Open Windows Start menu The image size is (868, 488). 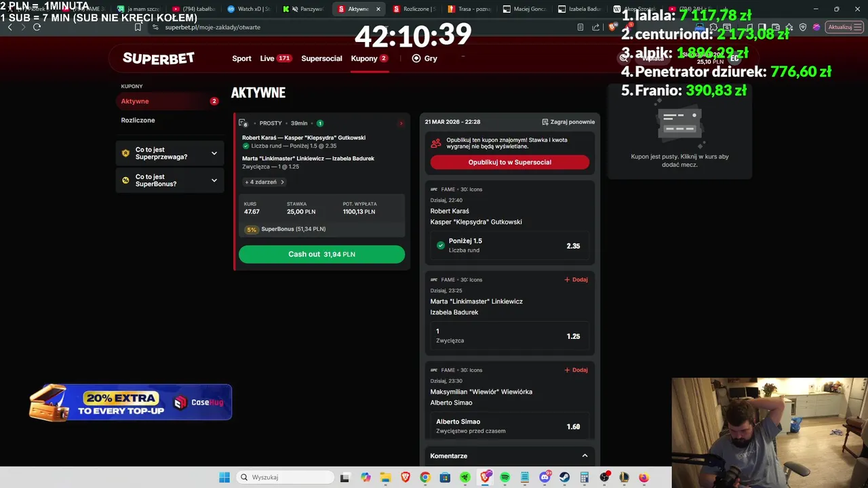tap(224, 477)
